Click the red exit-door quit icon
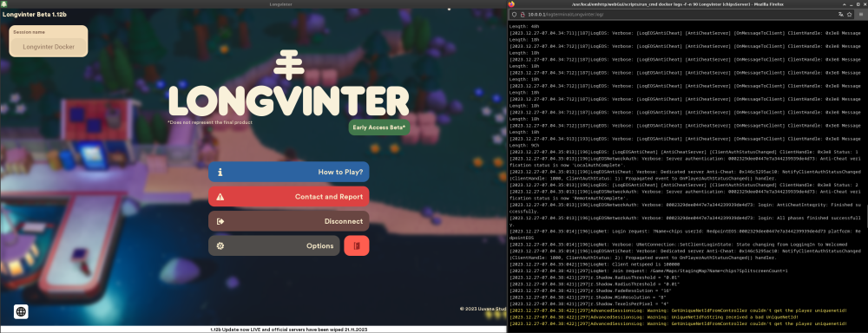868x333 pixels. (x=357, y=245)
